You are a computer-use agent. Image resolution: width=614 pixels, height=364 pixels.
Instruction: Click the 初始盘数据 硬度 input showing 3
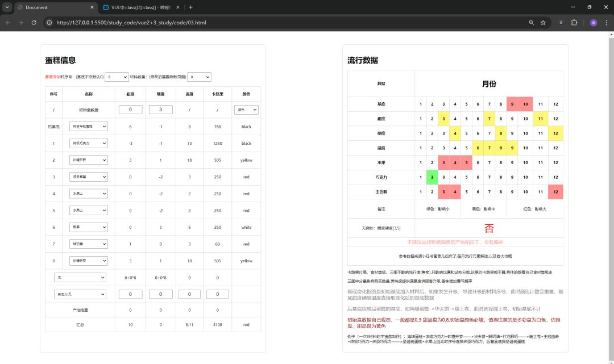(160, 110)
